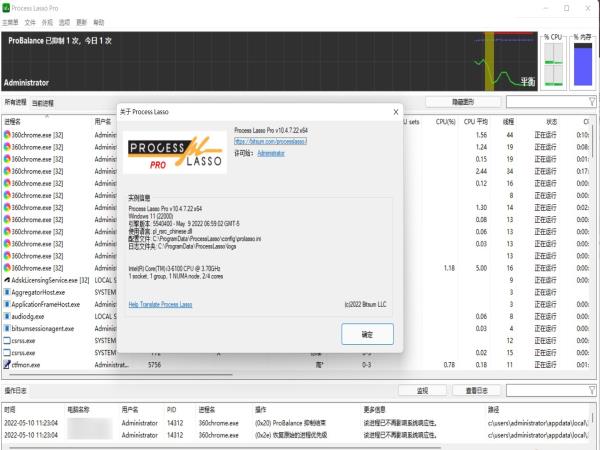The height and width of the screenshot is (450, 600).
Task: Click the 时间 column header in log
Action: 10,409
